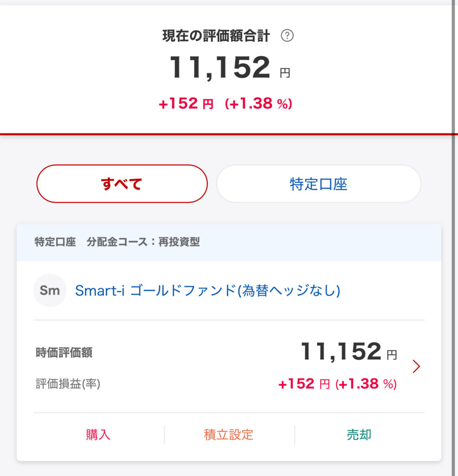Click the help question mark icon
Viewport: 458px width, 476px height.
[288, 36]
